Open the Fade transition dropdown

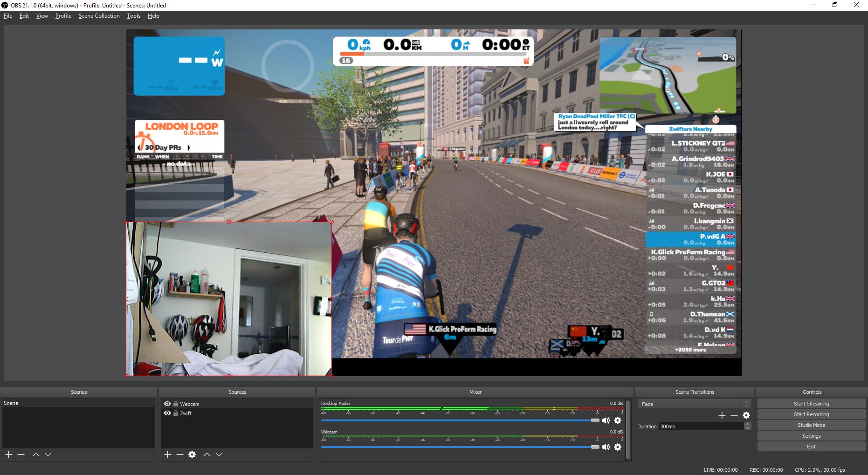click(695, 404)
